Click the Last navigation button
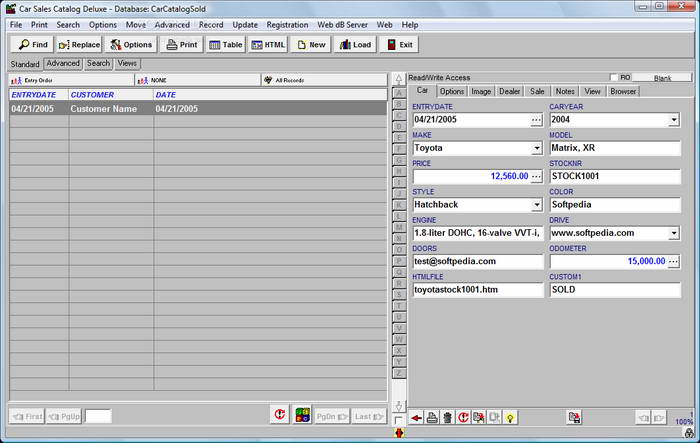This screenshot has width=700, height=443. tap(369, 417)
